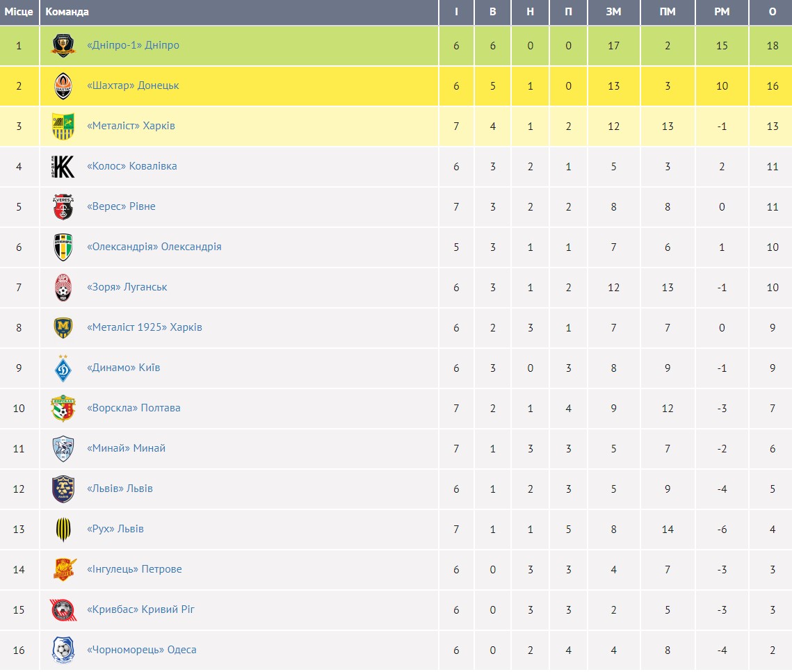Click the Zorya Luhansk club logo
The height and width of the screenshot is (672, 792).
(x=63, y=288)
